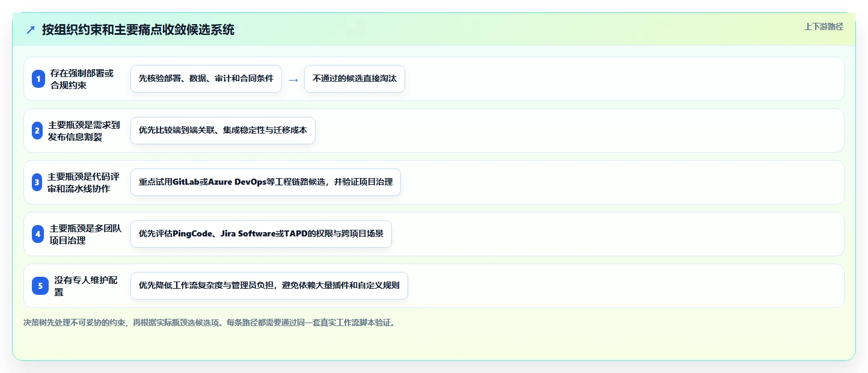
Task: Click the 优先比较端到端关联 action box
Action: [x=223, y=131]
